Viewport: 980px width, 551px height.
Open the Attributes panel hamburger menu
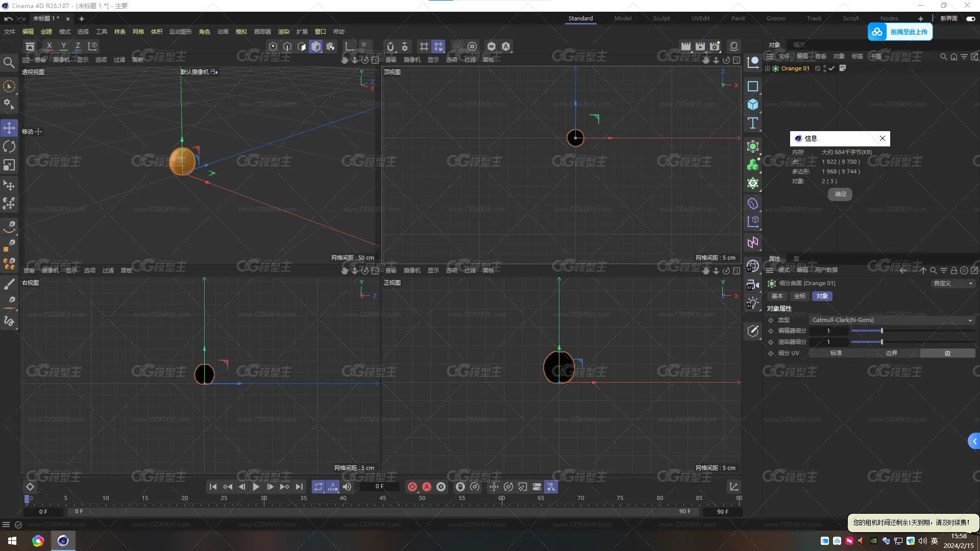769,270
